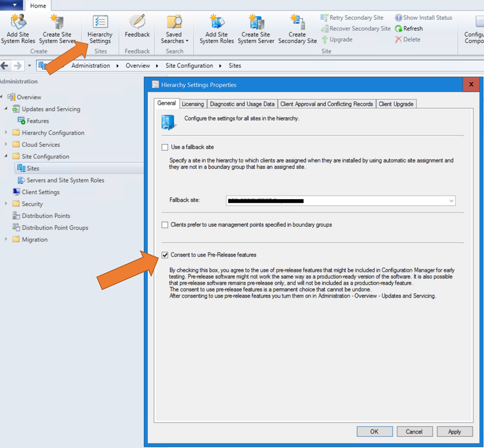Expand the Cloud Services node
This screenshot has width=484, height=448.
point(6,144)
